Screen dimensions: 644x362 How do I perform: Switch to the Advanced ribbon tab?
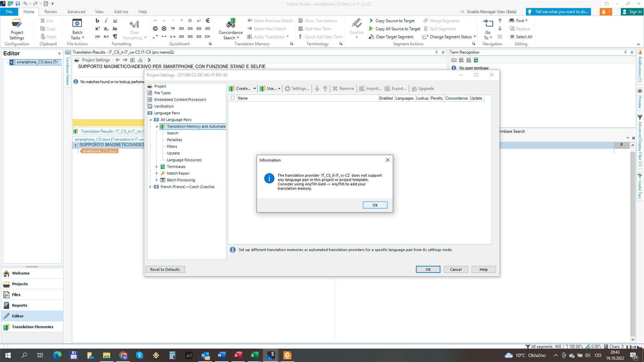click(x=76, y=12)
